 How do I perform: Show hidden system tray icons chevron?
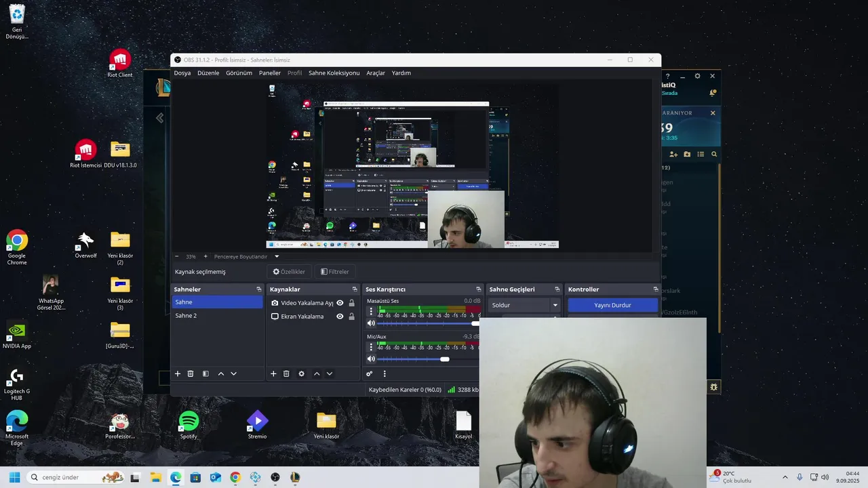[785, 477]
